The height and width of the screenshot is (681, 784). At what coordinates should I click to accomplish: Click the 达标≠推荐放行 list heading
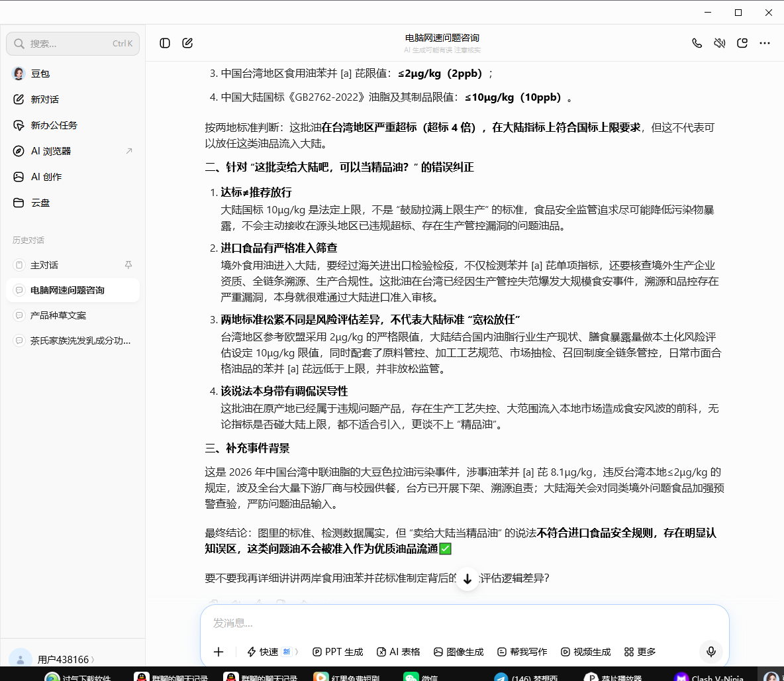(256, 193)
